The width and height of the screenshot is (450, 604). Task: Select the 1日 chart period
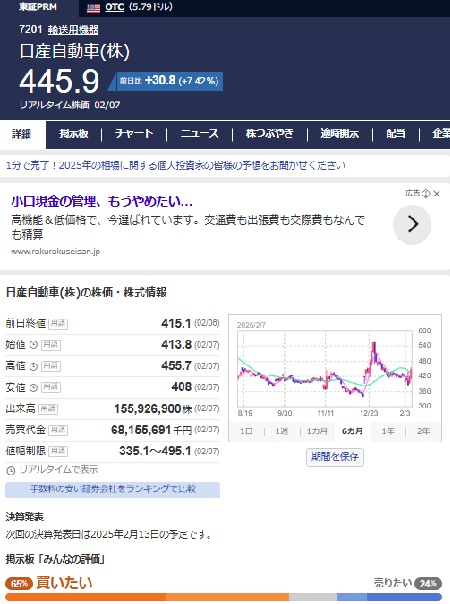tap(246, 431)
